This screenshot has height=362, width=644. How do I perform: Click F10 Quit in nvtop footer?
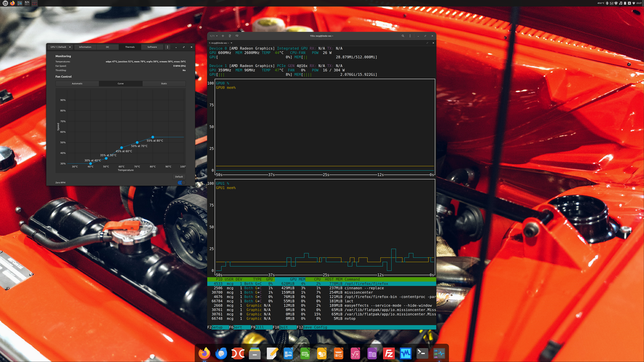(283, 327)
